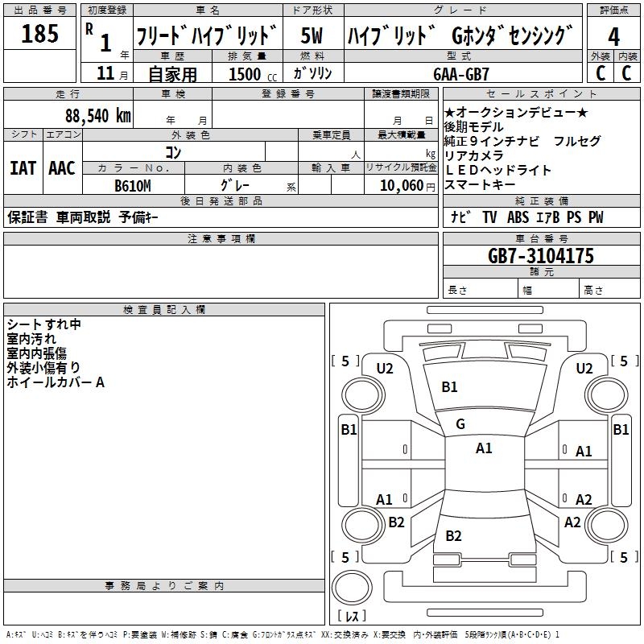
Task: Click the U2 mark by the right front wheel
Action: click(x=584, y=369)
